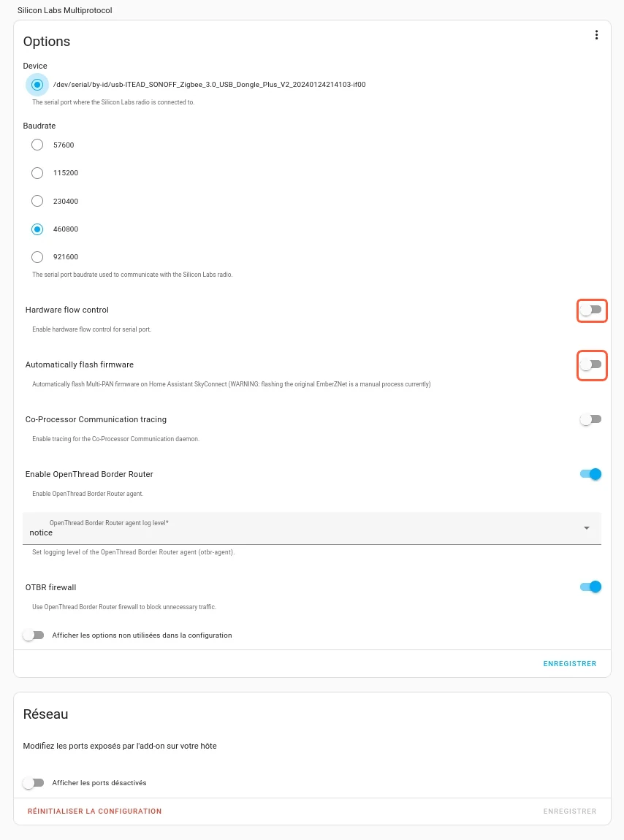The image size is (624, 840).
Task: Open the agent log level dropdown
Action: [311, 528]
